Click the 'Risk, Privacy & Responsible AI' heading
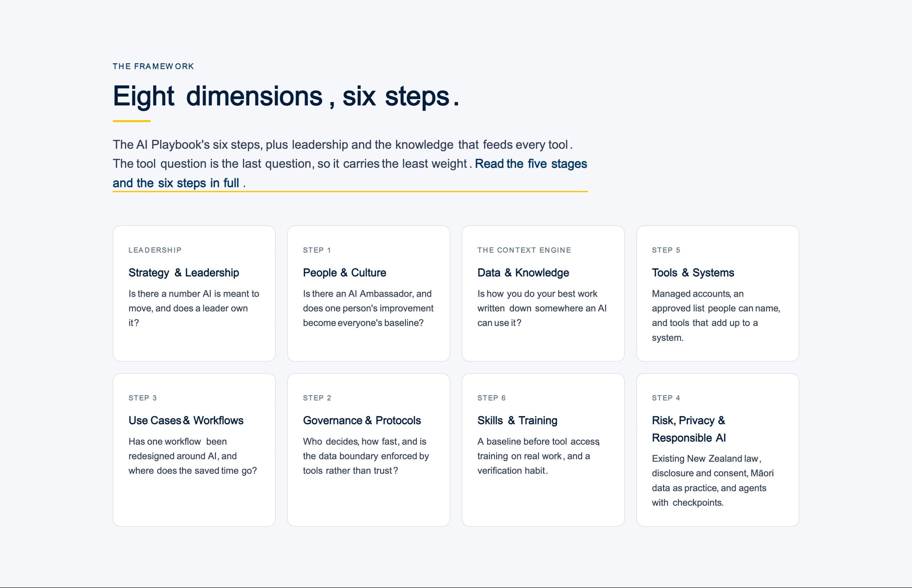This screenshot has height=588, width=912. (x=689, y=429)
